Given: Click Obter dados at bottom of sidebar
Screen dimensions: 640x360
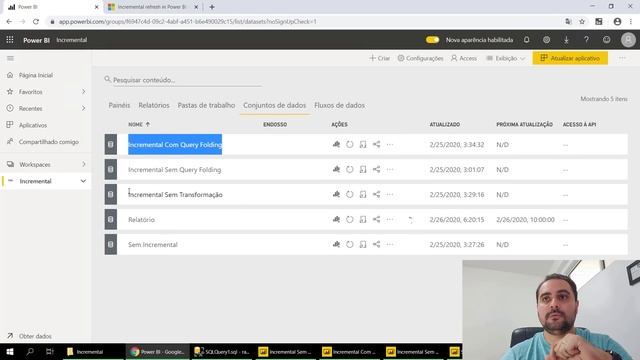Looking at the screenshot, I should point(35,336).
